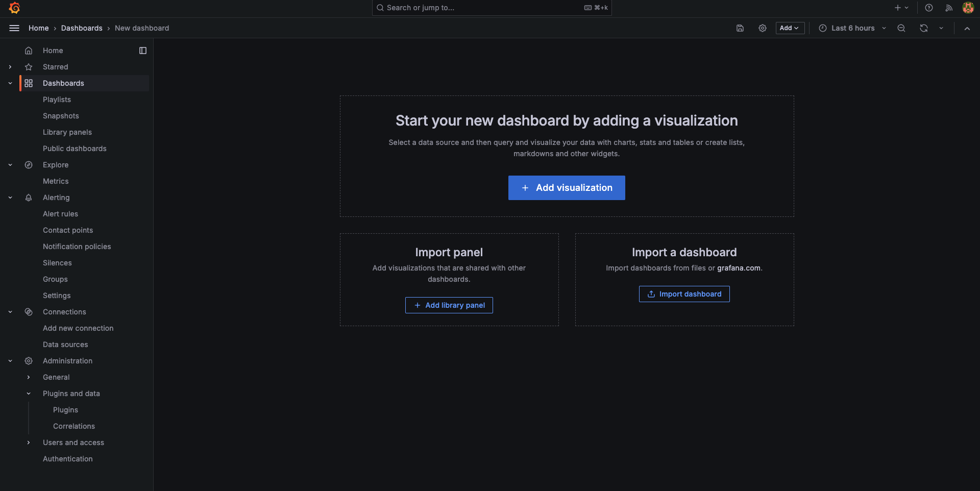Collapse the top toolbar chevron up
This screenshot has width=980, height=491.
tap(967, 28)
